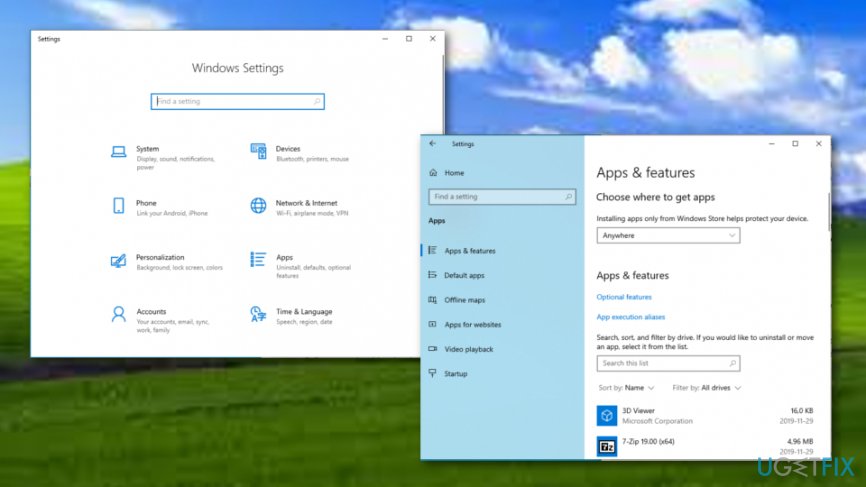Open the Apps list icon in Windows Settings

tap(258, 259)
